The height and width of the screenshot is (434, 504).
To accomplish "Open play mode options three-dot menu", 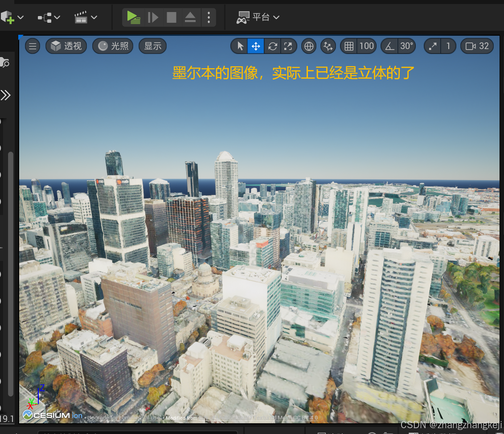I will 209,17.
